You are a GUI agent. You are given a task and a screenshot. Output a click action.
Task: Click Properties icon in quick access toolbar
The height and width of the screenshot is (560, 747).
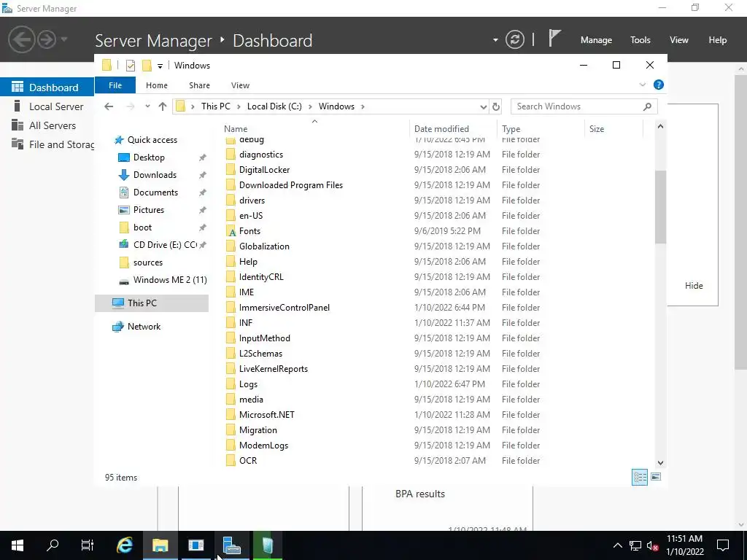(131, 66)
